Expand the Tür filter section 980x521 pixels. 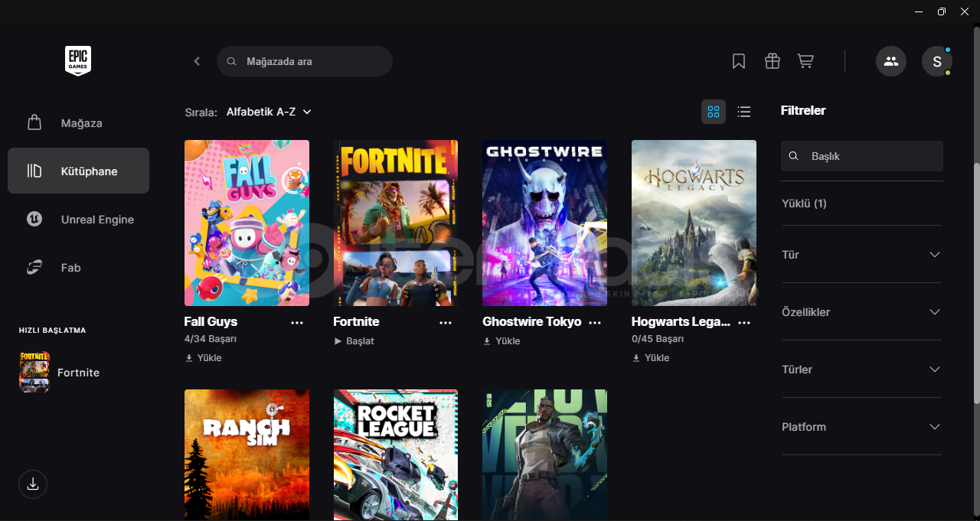pos(861,254)
